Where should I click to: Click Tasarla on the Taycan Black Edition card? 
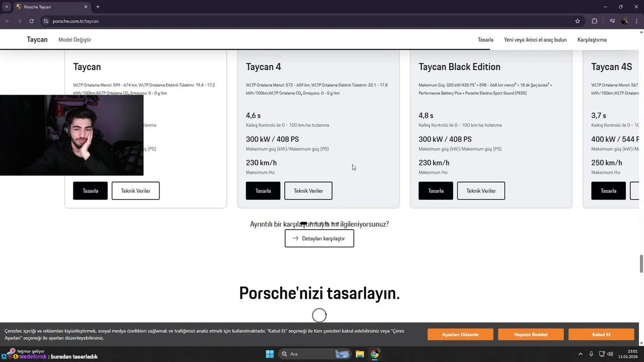click(x=436, y=191)
